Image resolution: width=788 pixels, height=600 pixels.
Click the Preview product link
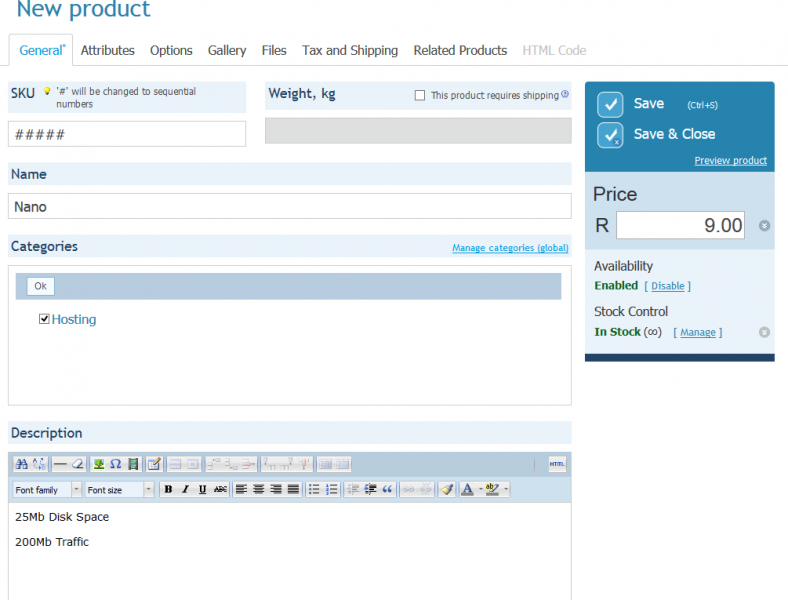point(731,160)
